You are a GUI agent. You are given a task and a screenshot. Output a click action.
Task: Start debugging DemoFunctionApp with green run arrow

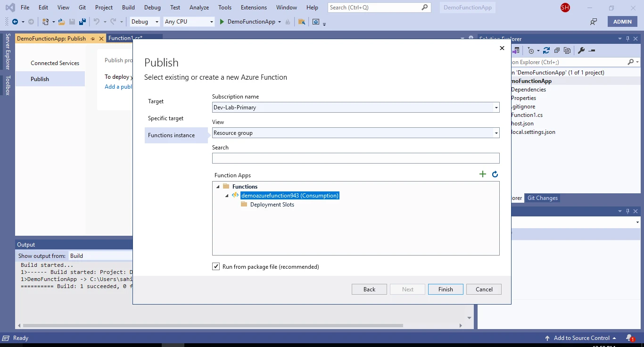(221, 21)
